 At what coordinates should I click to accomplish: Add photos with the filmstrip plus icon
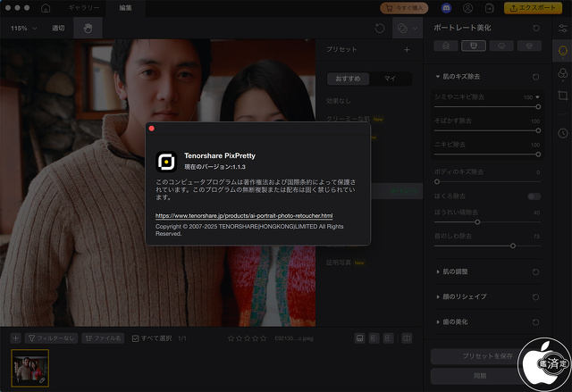(16, 338)
